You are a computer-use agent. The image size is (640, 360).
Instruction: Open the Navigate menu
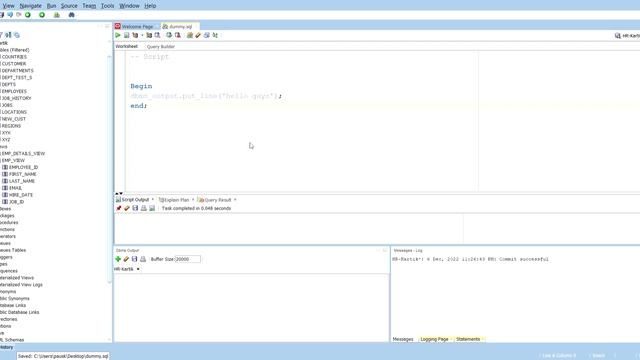31,6
